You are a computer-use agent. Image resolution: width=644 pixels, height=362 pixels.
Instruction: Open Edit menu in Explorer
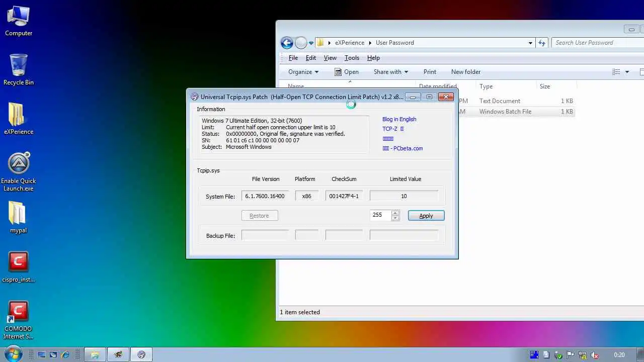pyautogui.click(x=311, y=58)
